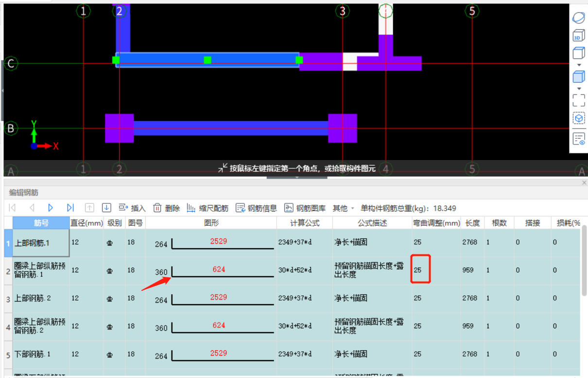Click the 缩尺配筋 button
The height and width of the screenshot is (378, 588).
click(208, 208)
